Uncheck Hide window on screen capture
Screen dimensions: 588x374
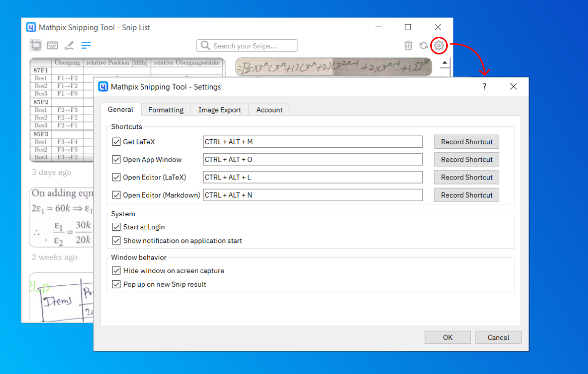pos(116,271)
